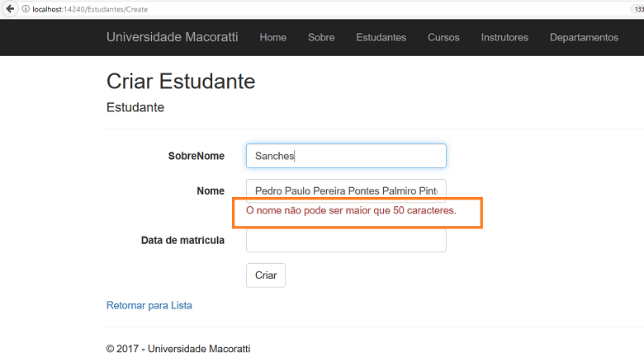Focus the SobreNome field containing Sanches
The image size is (644, 362).
[346, 156]
